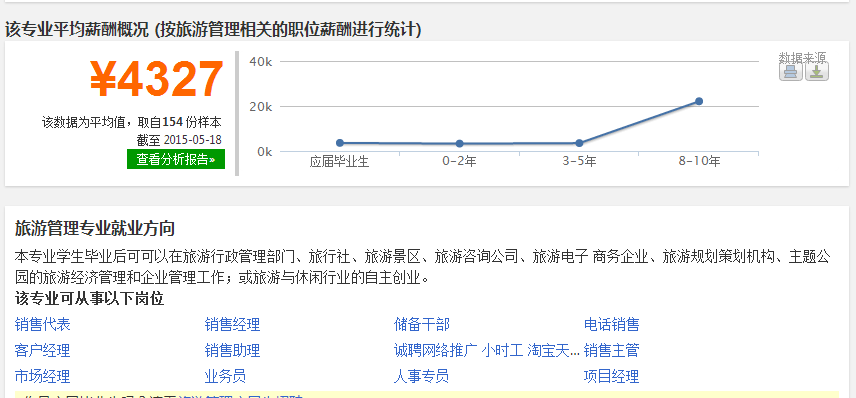Viewport: 856px width, 398px height.
Task: Click the chart download icon
Action: [x=817, y=72]
